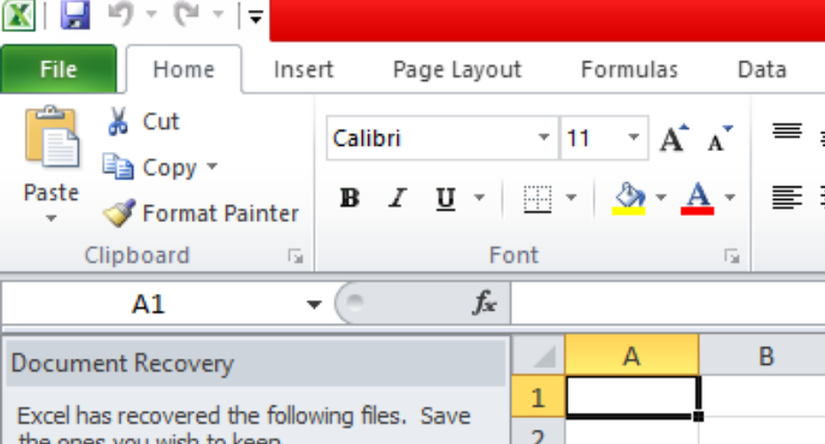Toggle Bold formatting
This screenshot has height=444, width=825.
click(349, 198)
